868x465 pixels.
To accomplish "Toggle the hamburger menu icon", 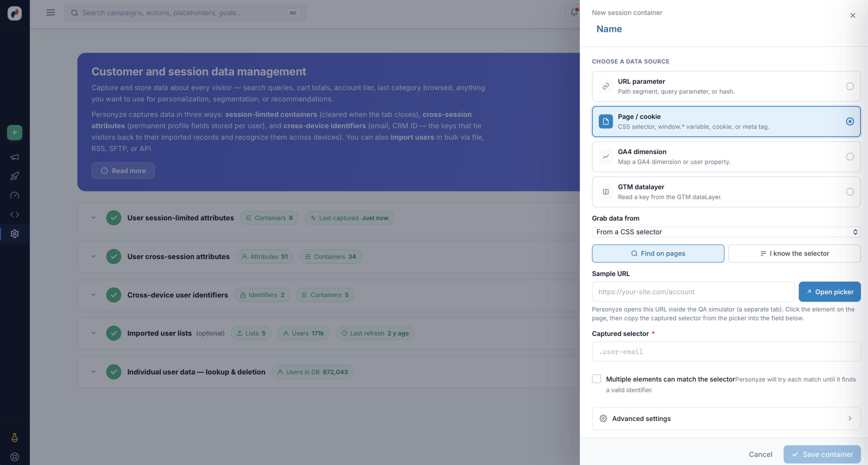I will point(51,13).
